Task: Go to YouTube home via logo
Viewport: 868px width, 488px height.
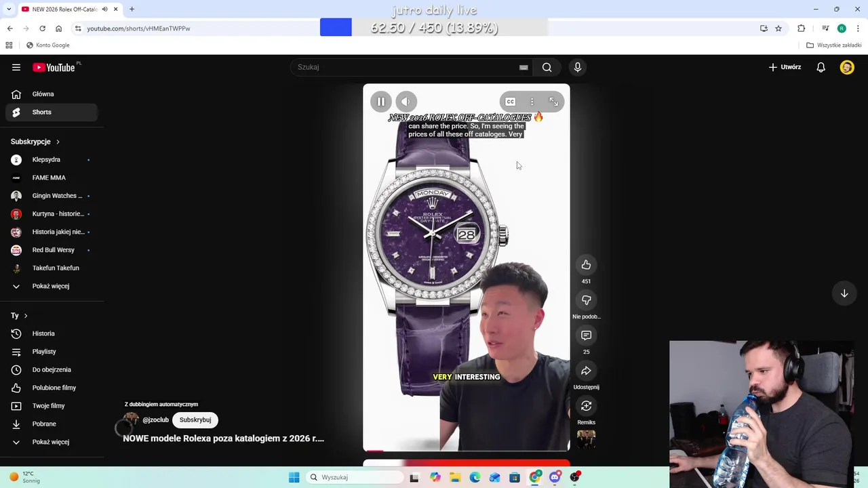Action: point(54,67)
